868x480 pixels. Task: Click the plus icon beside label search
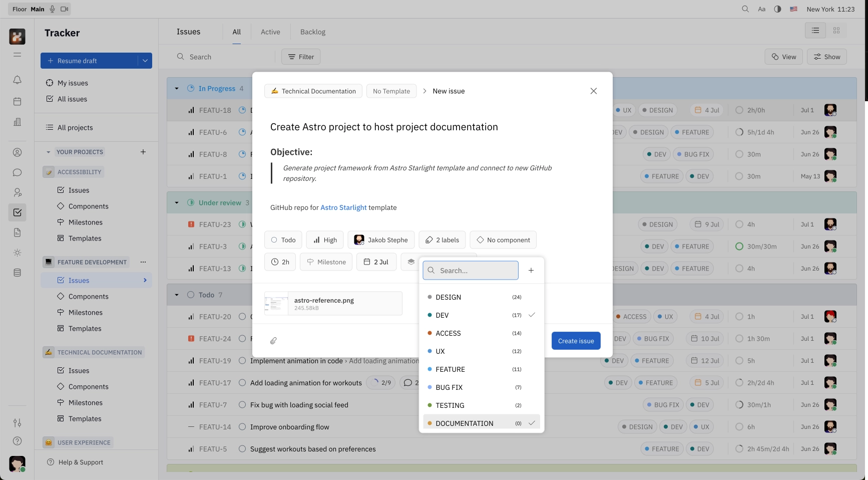[x=531, y=271]
